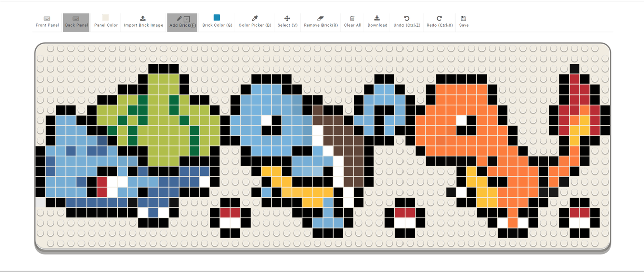Click the Clear All trash icon

352,18
